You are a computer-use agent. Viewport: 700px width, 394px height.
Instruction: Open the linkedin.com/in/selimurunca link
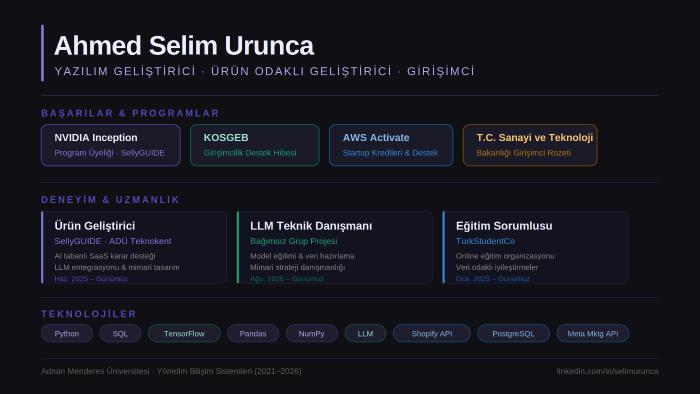608,371
